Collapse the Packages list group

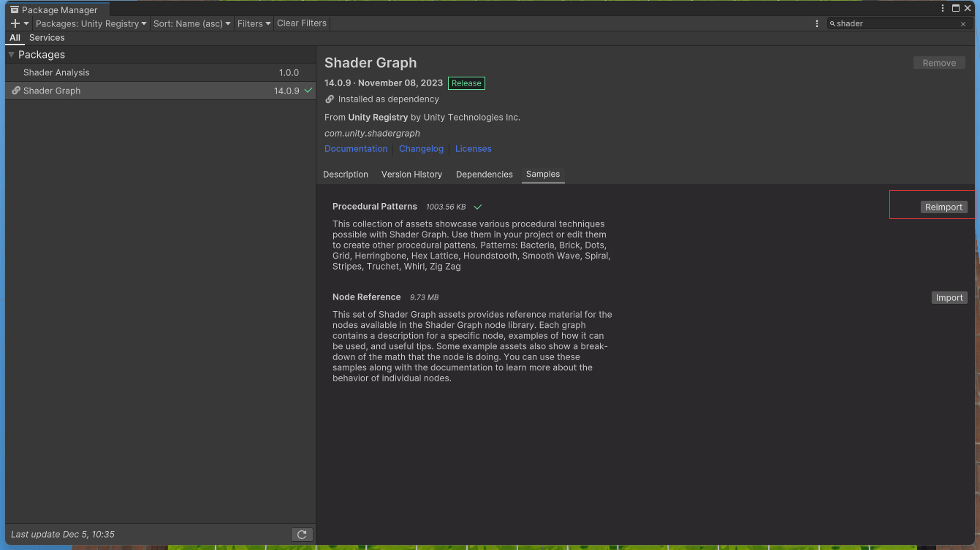coord(11,55)
